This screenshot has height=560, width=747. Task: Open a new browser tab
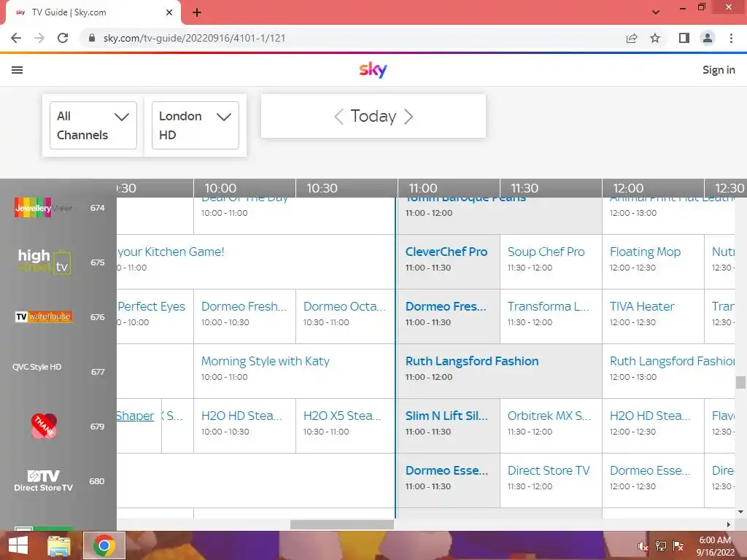pyautogui.click(x=197, y=12)
